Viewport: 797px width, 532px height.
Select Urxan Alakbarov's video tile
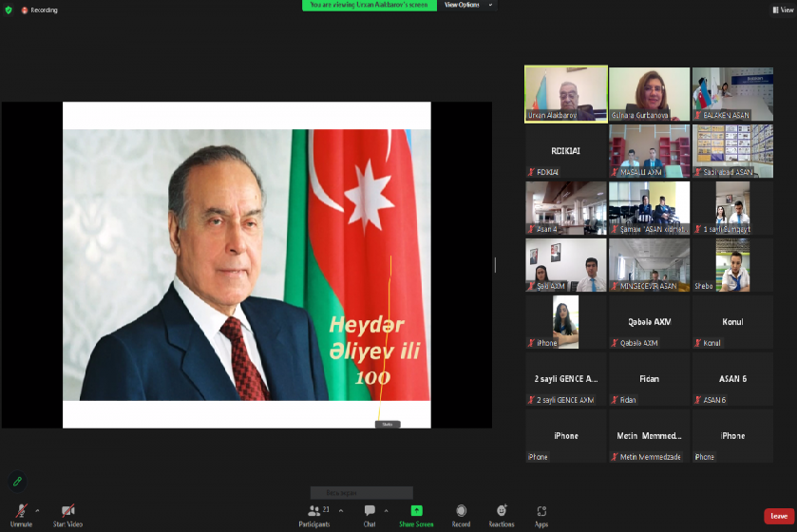566,94
